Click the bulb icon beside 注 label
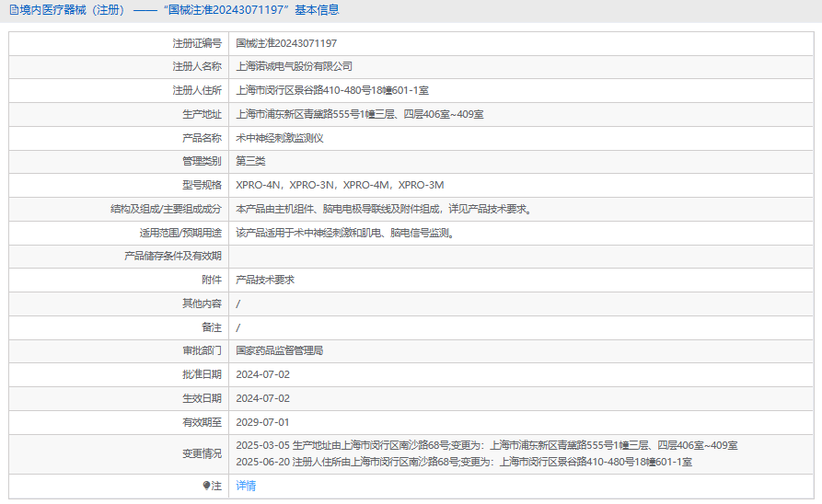 pos(206,486)
